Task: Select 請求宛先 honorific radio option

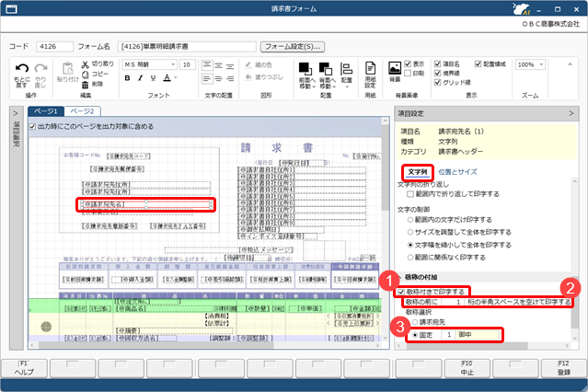Action: pyautogui.click(x=415, y=322)
